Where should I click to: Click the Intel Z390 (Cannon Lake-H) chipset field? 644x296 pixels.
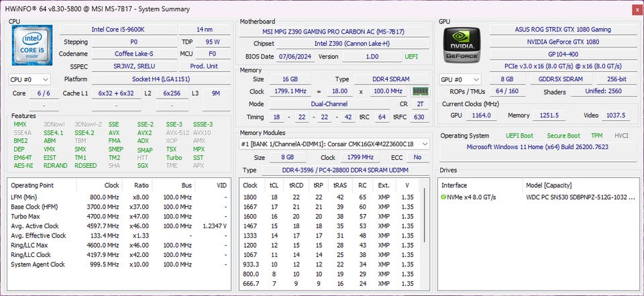(352, 44)
